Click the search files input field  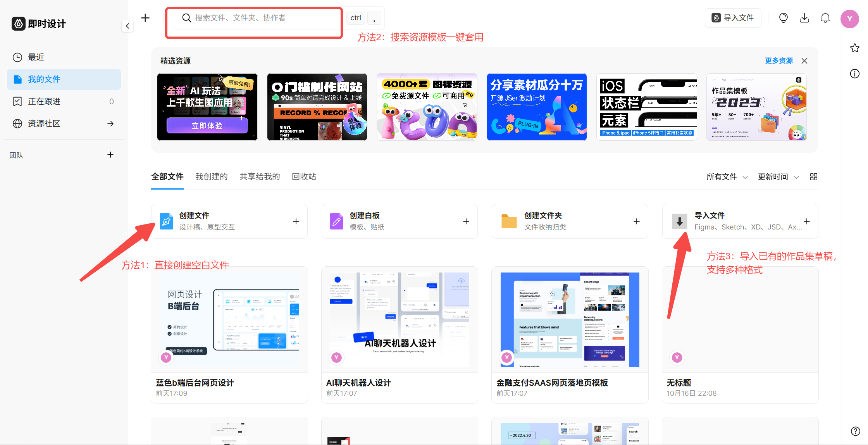[x=254, y=17]
